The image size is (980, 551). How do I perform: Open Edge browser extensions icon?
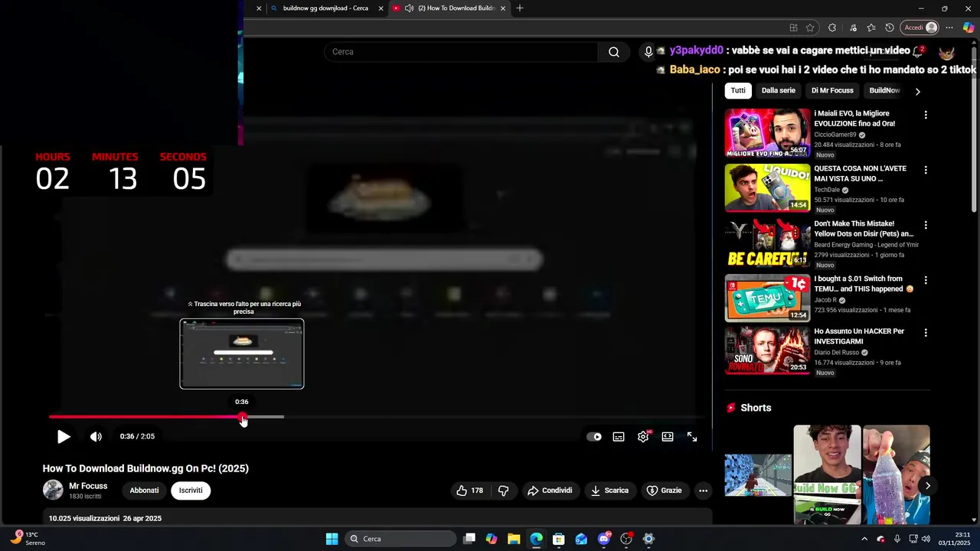point(832,28)
